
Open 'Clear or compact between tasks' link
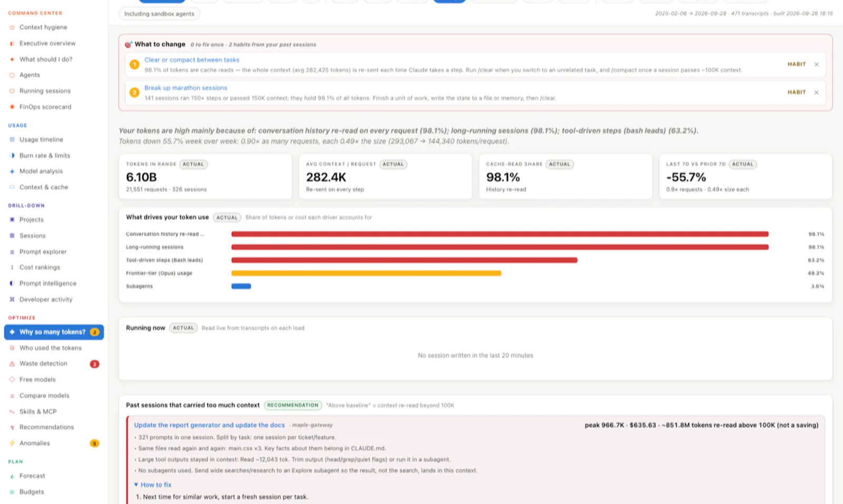192,60
